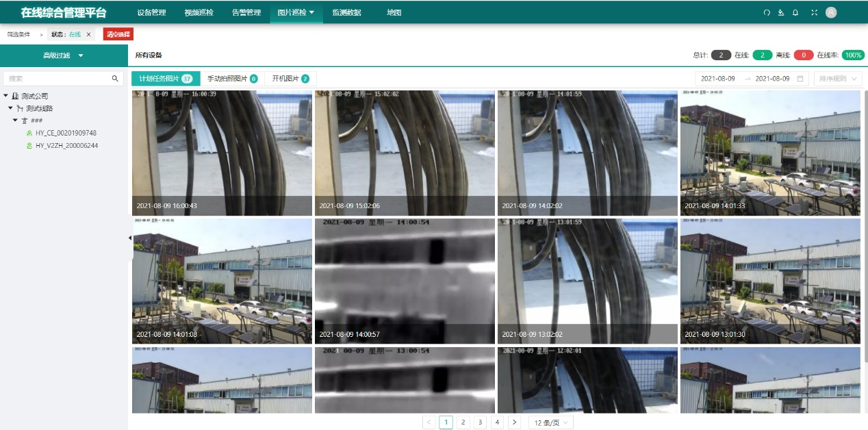Remove the 状态: 在线 filter tag

[x=88, y=34]
